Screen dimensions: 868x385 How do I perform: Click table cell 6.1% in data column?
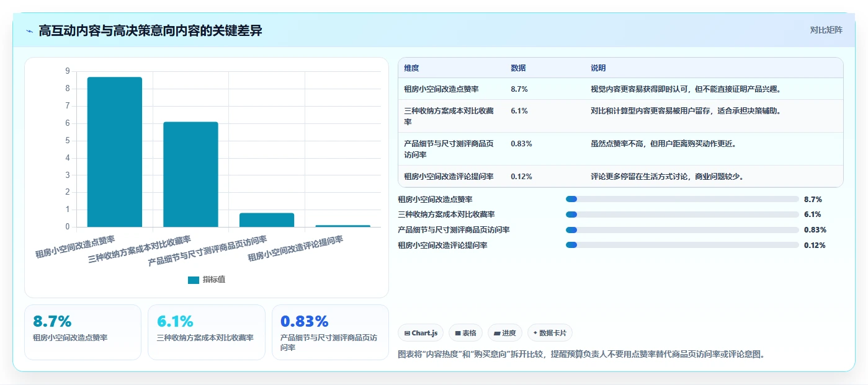click(519, 111)
